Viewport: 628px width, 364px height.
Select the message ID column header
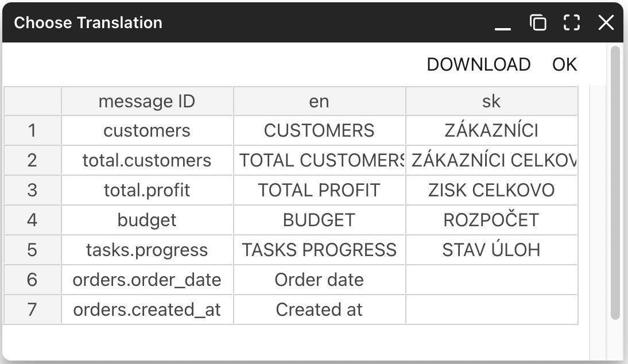point(147,101)
